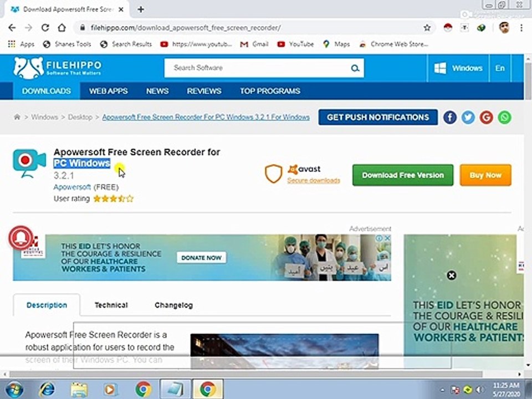
Task: Open File Explorer folder in taskbar
Action: (79, 389)
